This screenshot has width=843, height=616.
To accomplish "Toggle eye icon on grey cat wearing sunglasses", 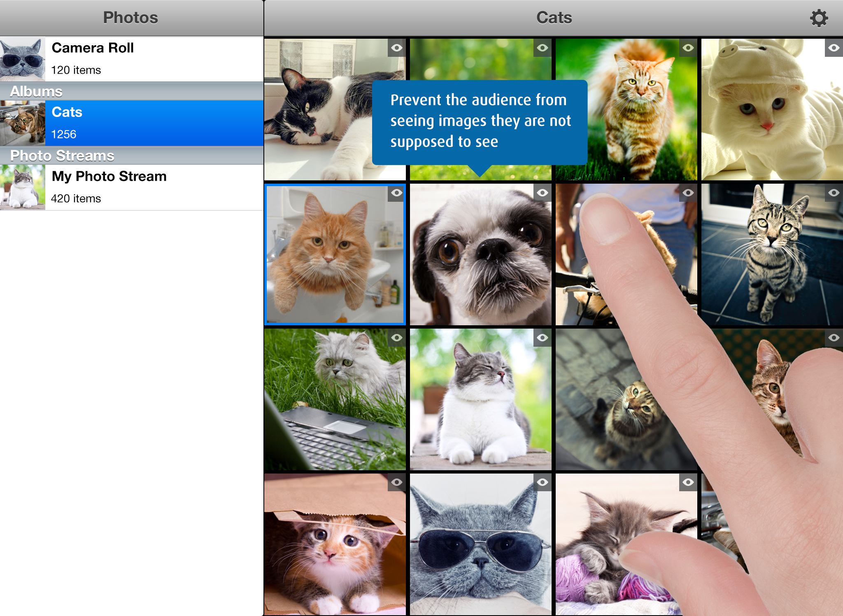I will pos(543,482).
